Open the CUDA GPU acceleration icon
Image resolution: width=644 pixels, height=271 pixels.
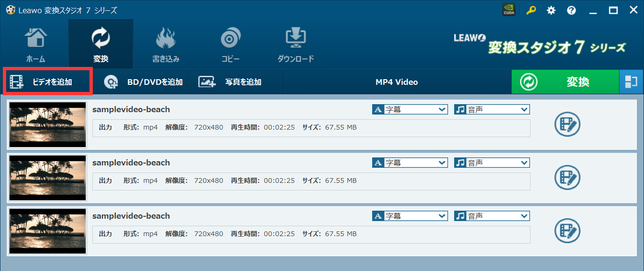[x=509, y=10]
